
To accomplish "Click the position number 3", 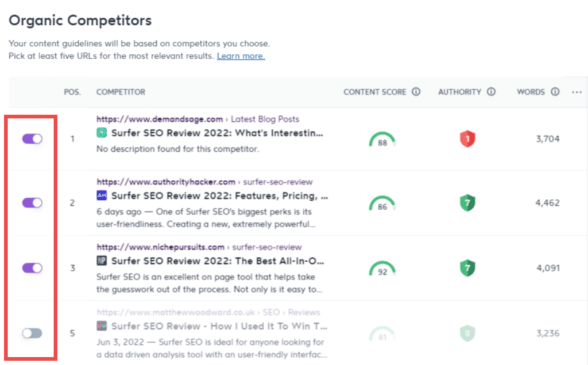I will coord(72,268).
